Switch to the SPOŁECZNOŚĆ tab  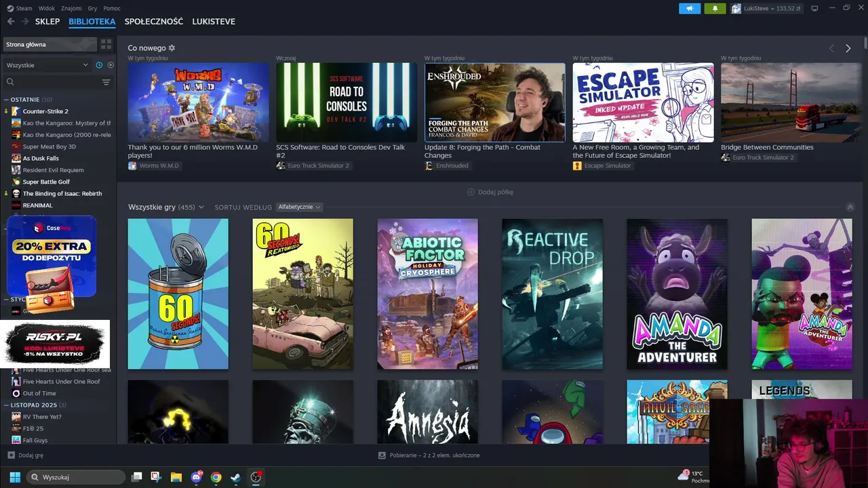154,22
